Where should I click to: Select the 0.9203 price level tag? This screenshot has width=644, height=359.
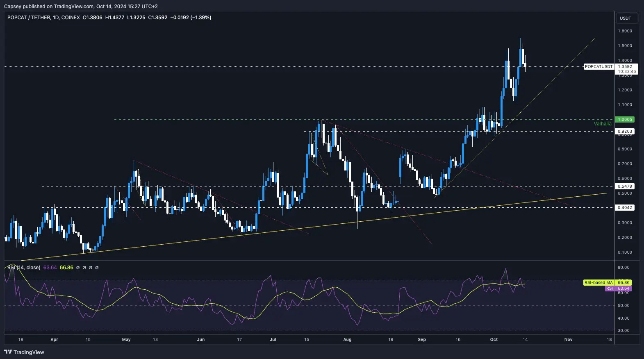[625, 132]
